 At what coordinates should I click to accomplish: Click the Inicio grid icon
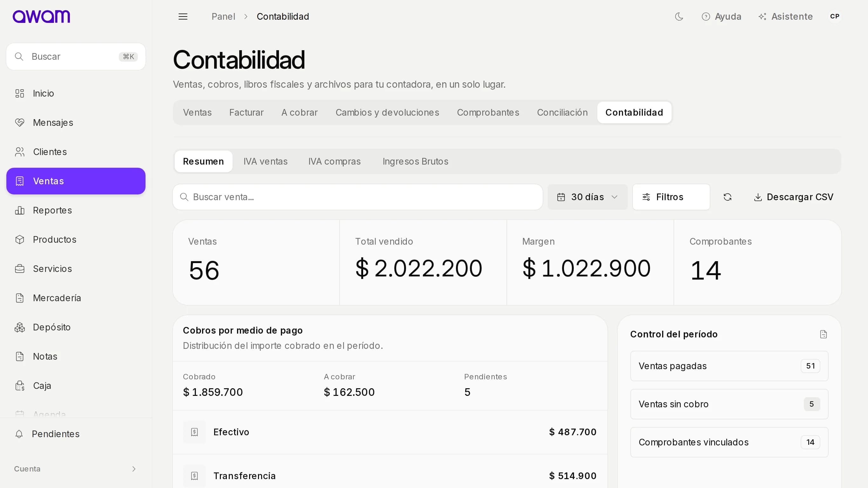(x=20, y=93)
